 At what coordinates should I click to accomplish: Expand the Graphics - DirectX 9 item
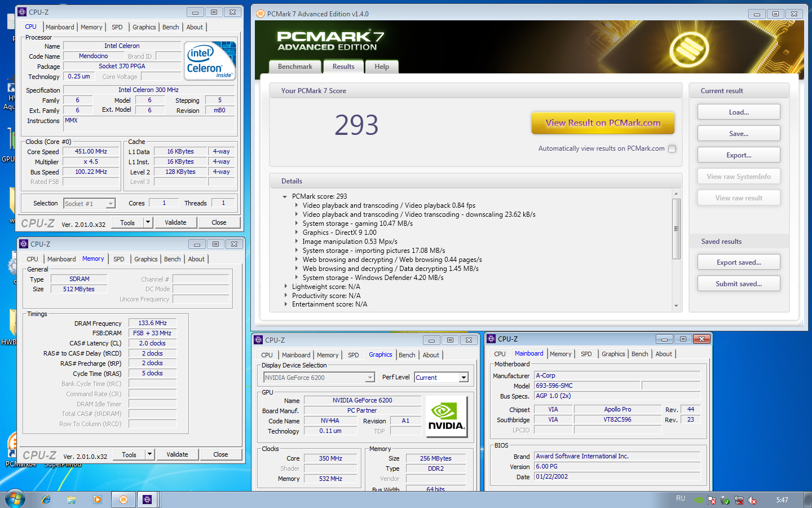(297, 233)
